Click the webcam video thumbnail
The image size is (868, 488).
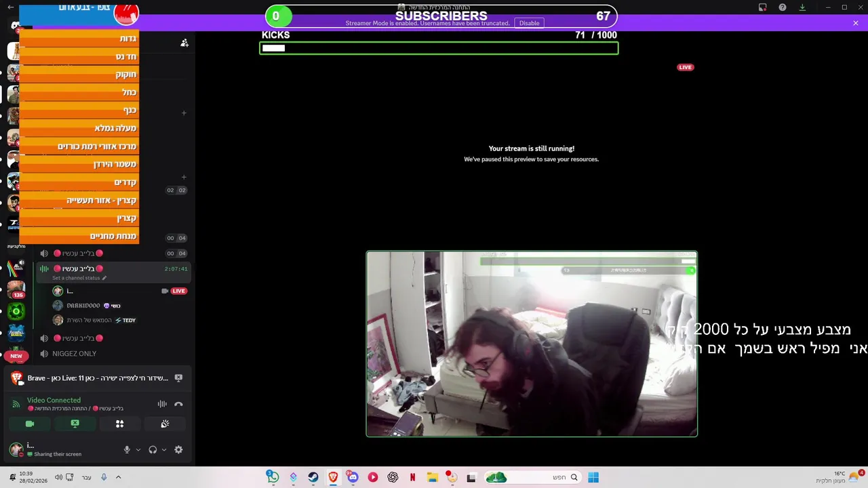point(532,344)
